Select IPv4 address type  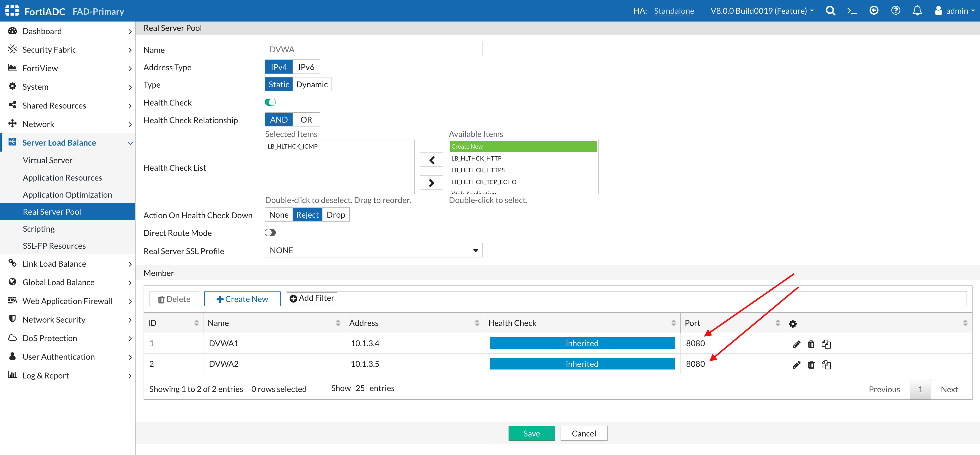(279, 67)
